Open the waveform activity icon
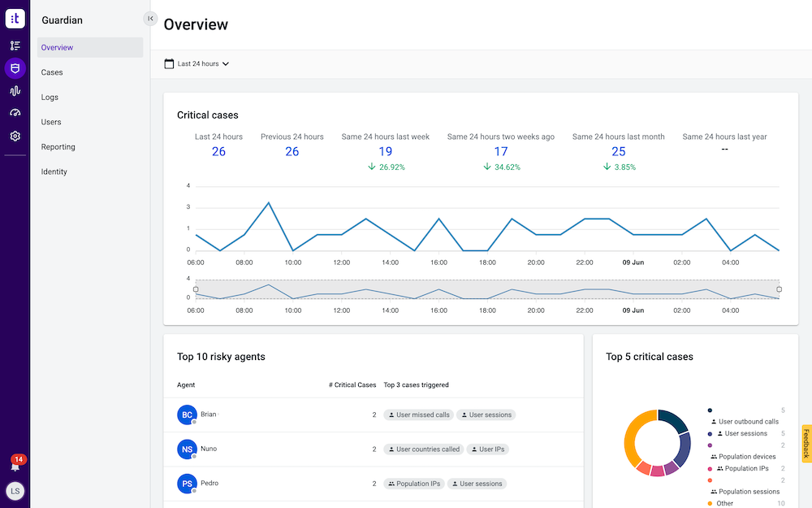This screenshot has width=812, height=508. (15, 91)
